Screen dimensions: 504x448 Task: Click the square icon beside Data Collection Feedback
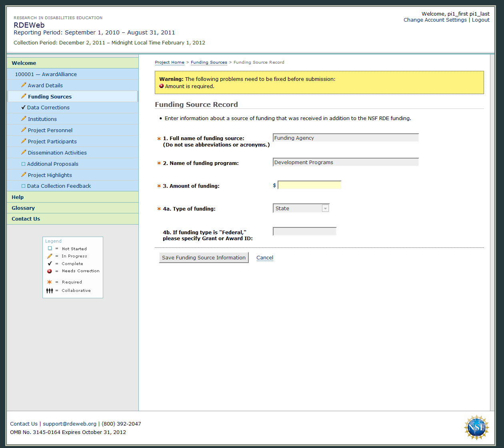(x=23, y=186)
